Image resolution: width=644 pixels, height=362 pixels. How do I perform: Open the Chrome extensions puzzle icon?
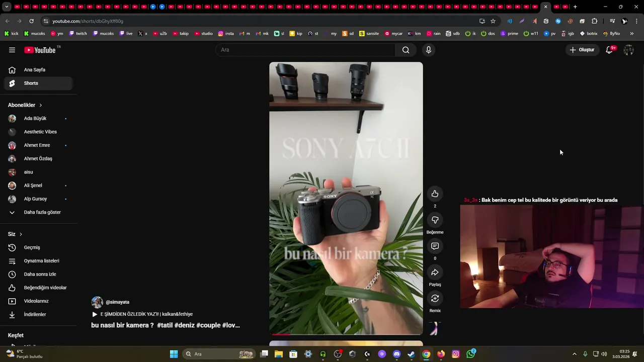(594, 21)
